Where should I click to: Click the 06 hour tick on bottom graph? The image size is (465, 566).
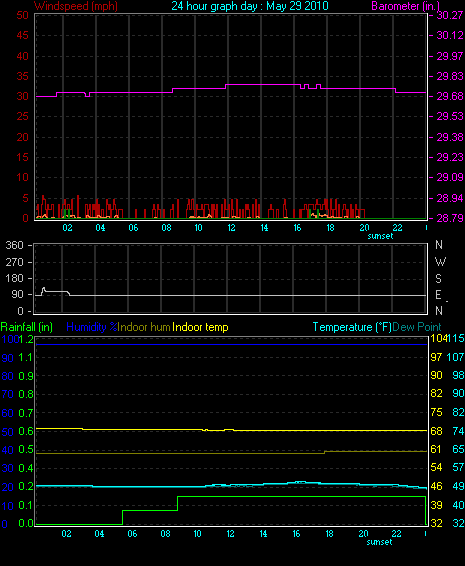[132, 534]
